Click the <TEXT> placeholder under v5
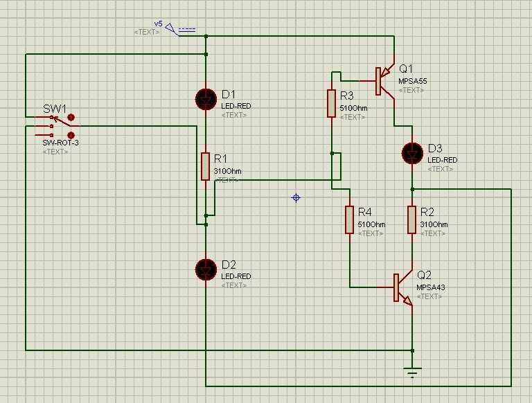This screenshot has width=532, height=403. click(x=147, y=32)
